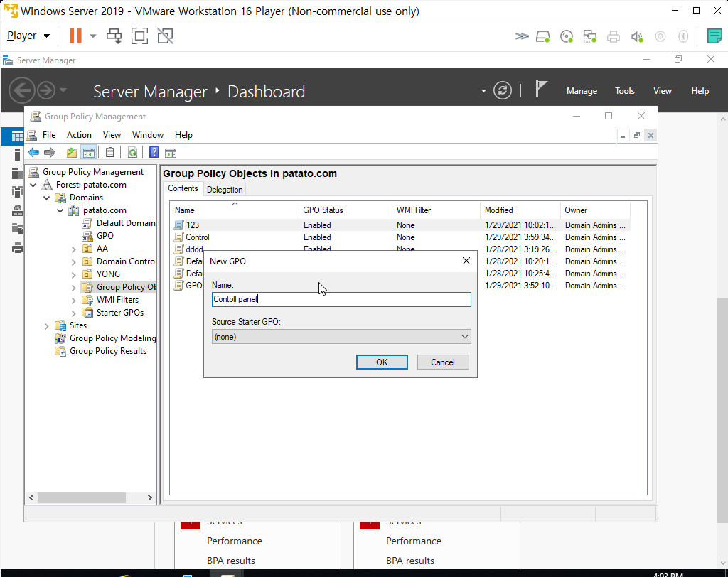Open the Source Starter GPO dropdown
This screenshot has height=577, width=728.
pos(341,337)
